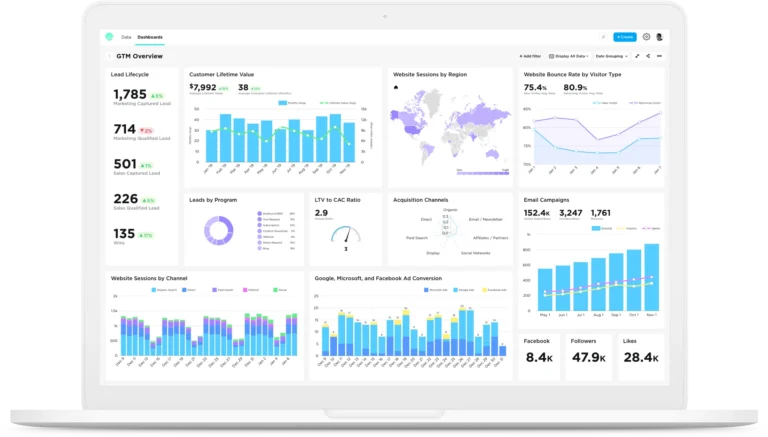Click the 75.4% new visitor bounce rate
The image size is (768, 437).
(x=535, y=87)
